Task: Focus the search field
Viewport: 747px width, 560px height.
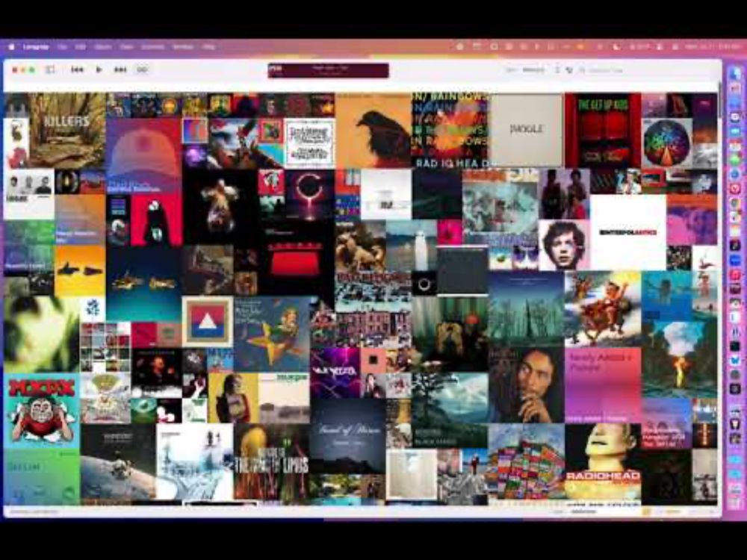Action: point(648,70)
